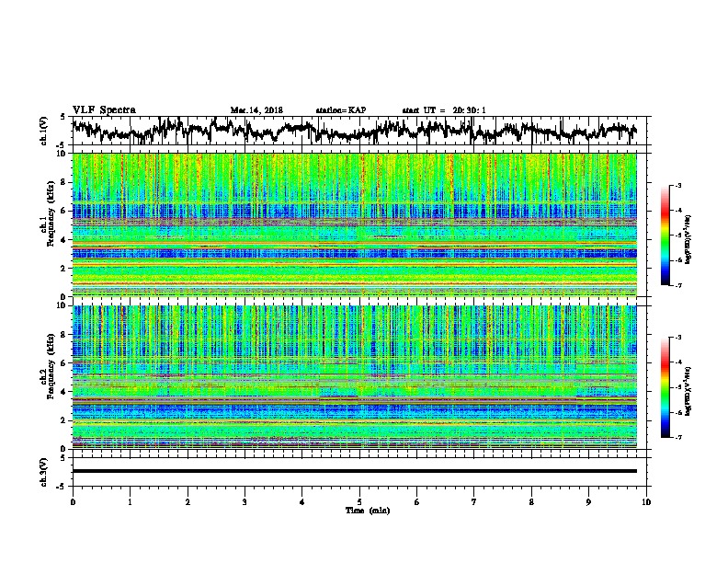Click the ch.3(V) flat-line voltage panel
Screen dimensions: 728x563
pyautogui.click(x=361, y=472)
